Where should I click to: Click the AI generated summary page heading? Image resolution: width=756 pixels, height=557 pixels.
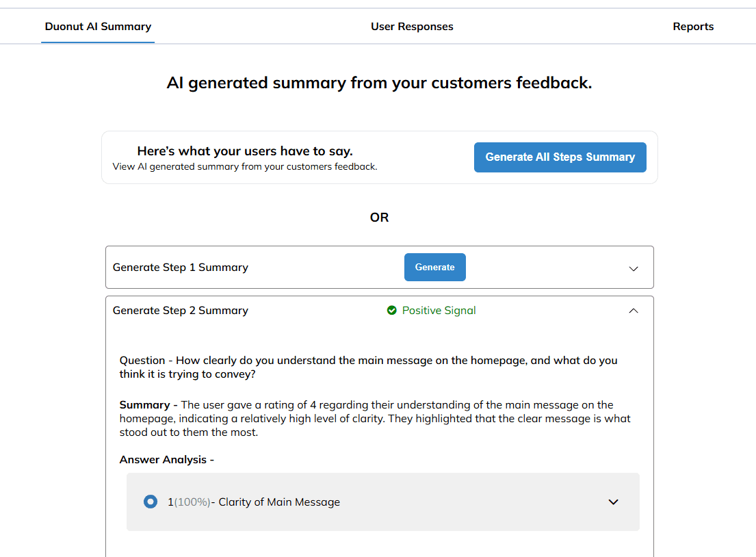[x=379, y=83]
